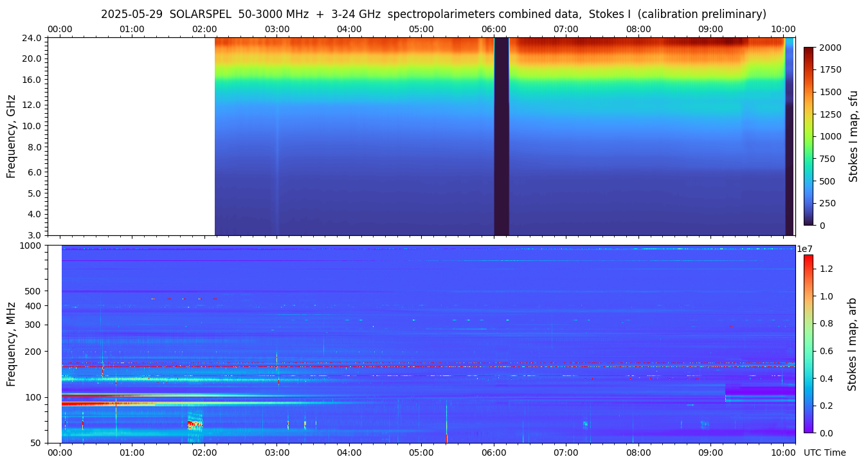Click the 2000 tick on sfu colorbar
868x466 pixels.
[829, 48]
